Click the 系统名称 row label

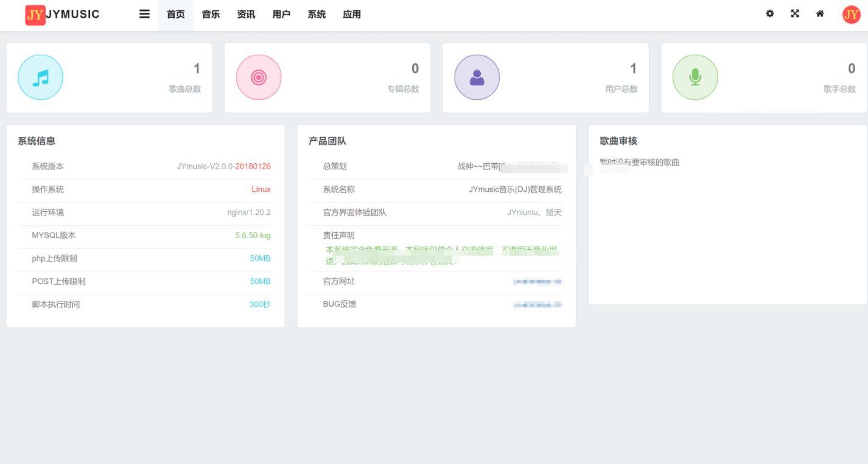pos(339,189)
